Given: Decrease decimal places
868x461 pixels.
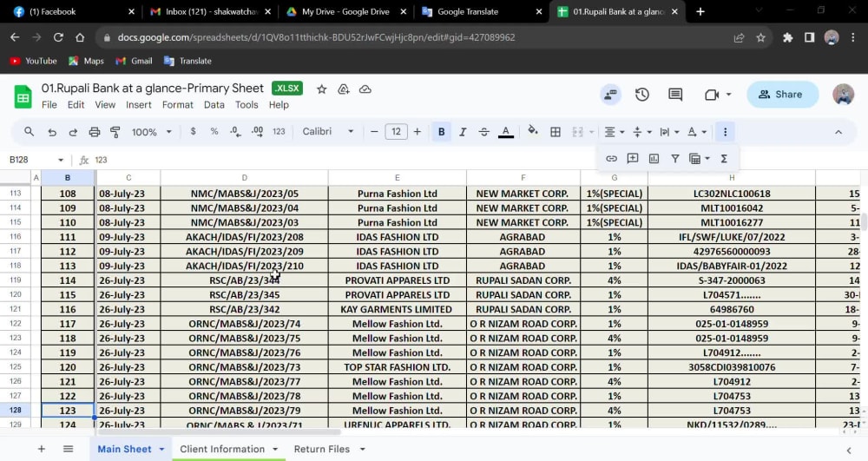Looking at the screenshot, I should [x=235, y=132].
